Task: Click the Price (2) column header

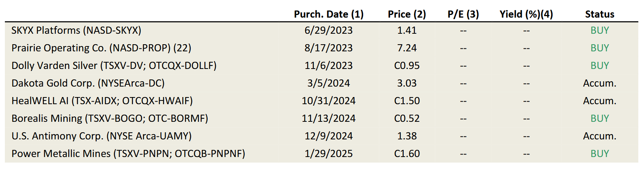Action: tap(407, 14)
